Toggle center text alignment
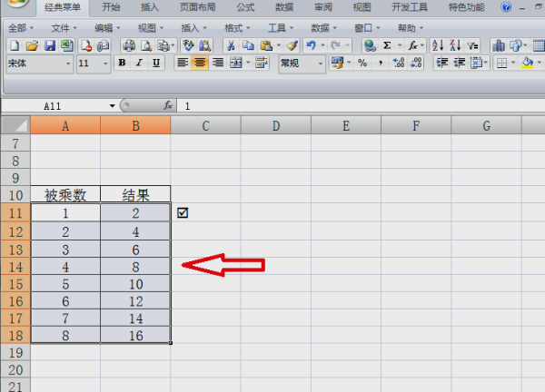Image resolution: width=545 pixels, height=392 pixels. pyautogui.click(x=200, y=63)
